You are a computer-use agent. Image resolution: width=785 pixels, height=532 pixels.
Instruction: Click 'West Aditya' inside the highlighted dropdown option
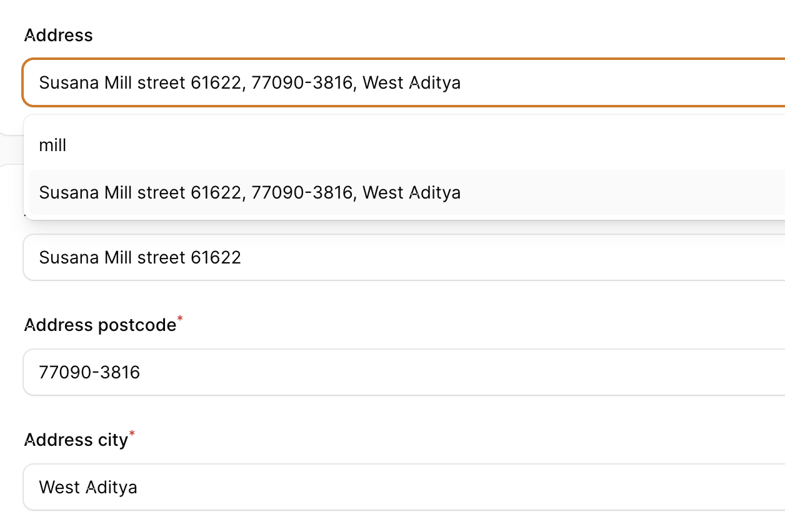pos(411,192)
